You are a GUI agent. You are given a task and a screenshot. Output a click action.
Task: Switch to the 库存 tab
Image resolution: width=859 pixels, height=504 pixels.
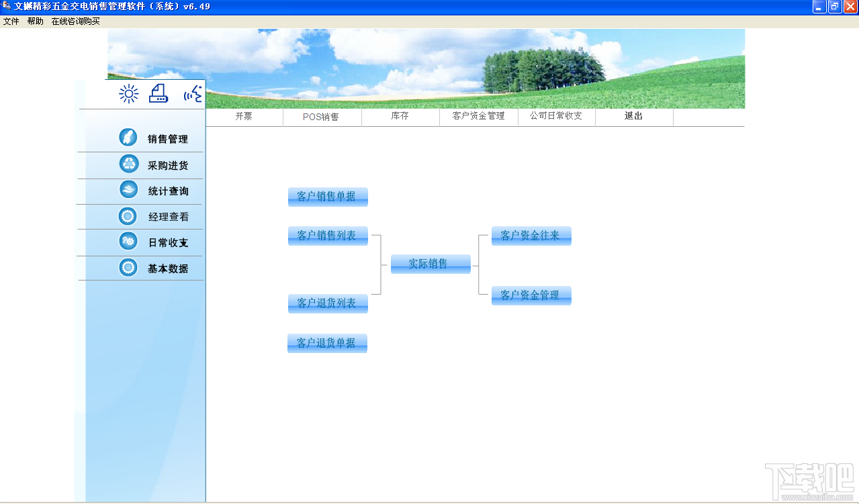pos(400,116)
